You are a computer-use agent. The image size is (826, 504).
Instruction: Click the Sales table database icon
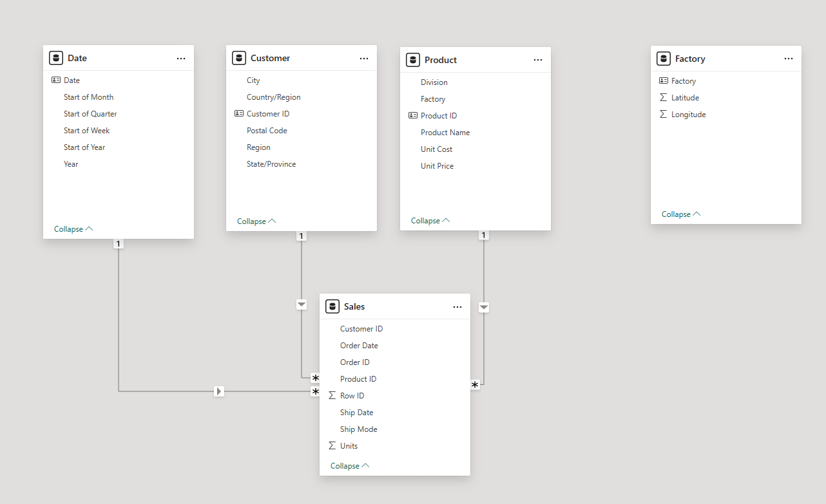[332, 306]
